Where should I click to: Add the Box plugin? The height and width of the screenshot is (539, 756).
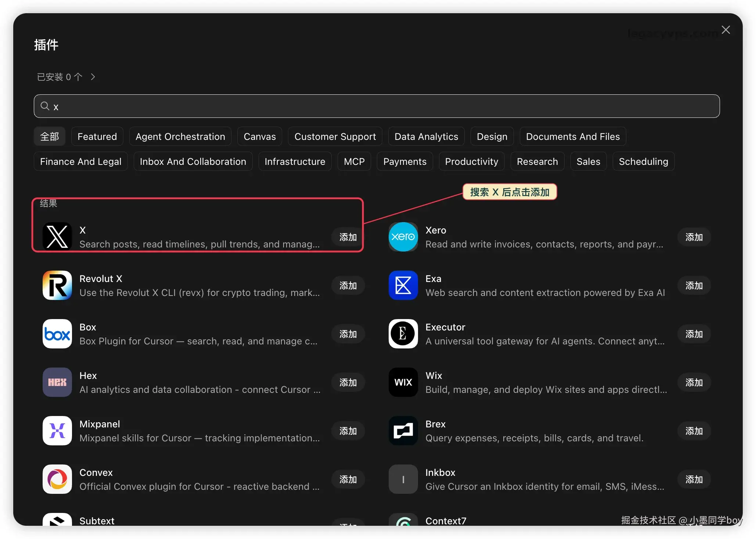click(348, 334)
